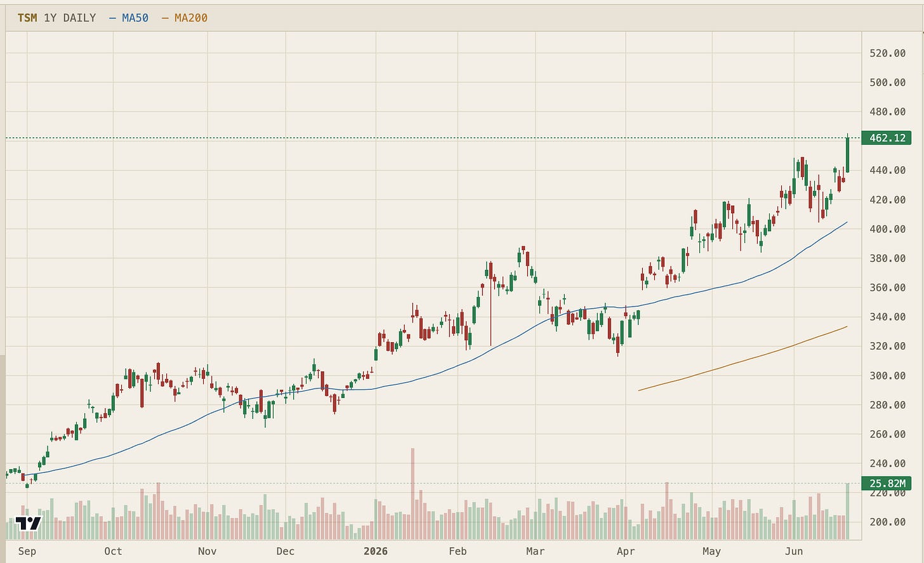Click the Oct label on time axis
924x563 pixels.
click(x=113, y=551)
